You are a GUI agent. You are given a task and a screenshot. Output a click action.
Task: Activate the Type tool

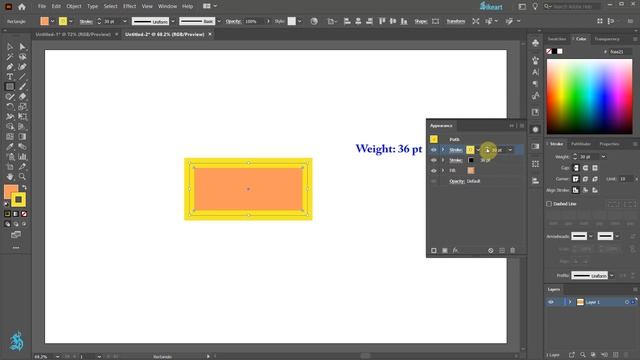coord(10,77)
